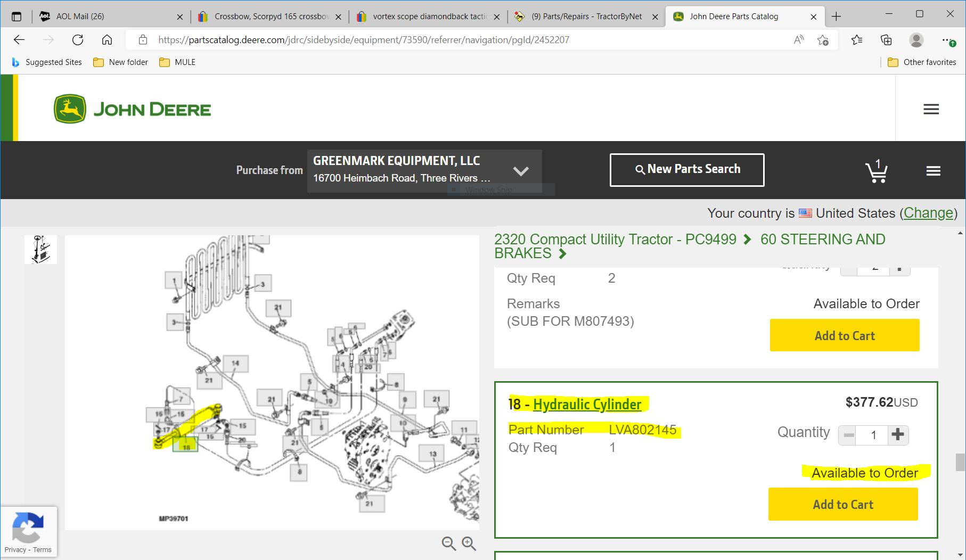Open the Hydraulic Cylinder part link

587,405
